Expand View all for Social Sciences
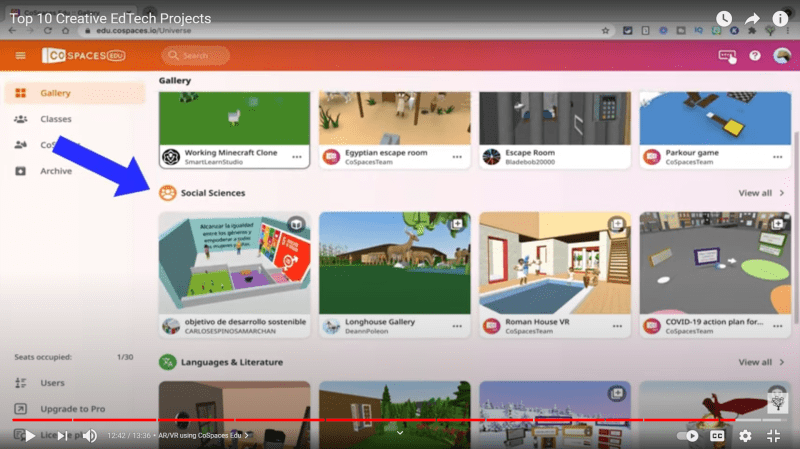The height and width of the screenshot is (449, 800). click(x=761, y=193)
